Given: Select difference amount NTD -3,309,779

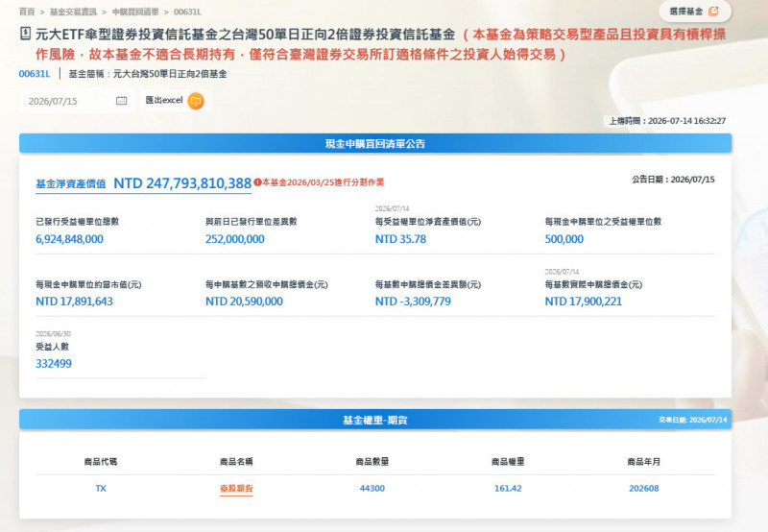Looking at the screenshot, I should tap(413, 302).
